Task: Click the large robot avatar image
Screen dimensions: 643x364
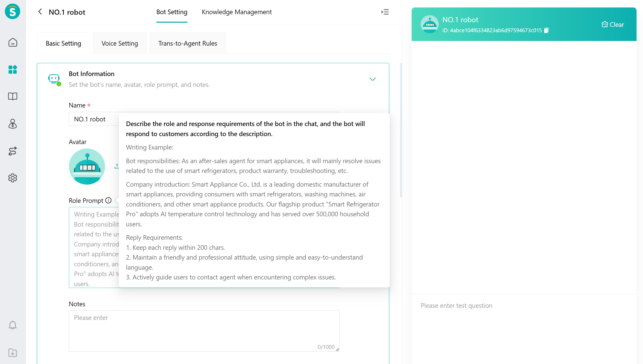Action: tap(87, 166)
